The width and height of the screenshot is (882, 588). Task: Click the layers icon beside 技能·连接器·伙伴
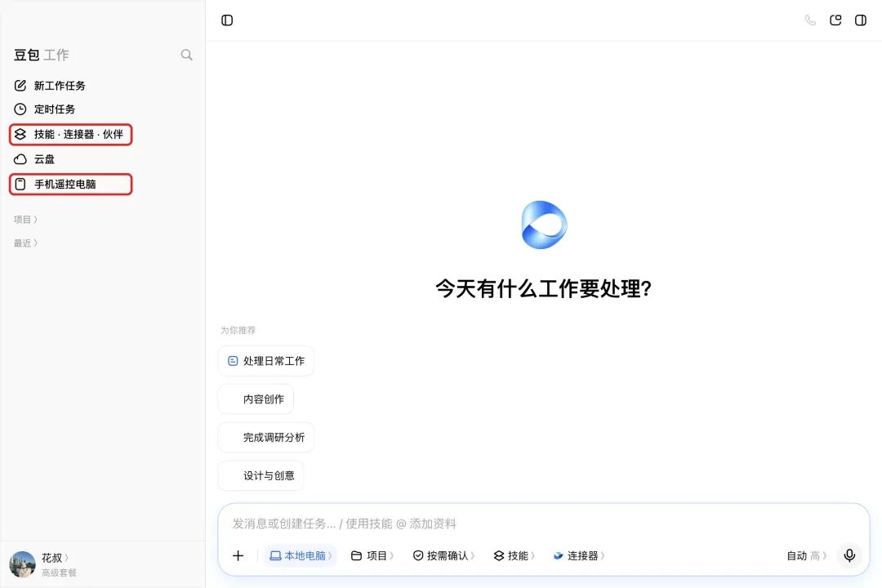click(20, 134)
